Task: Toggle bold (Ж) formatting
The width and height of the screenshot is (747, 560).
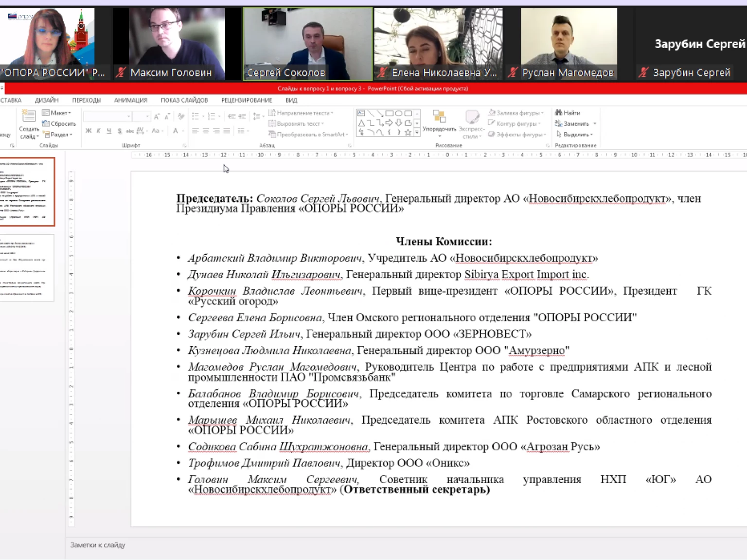Action: [x=89, y=131]
